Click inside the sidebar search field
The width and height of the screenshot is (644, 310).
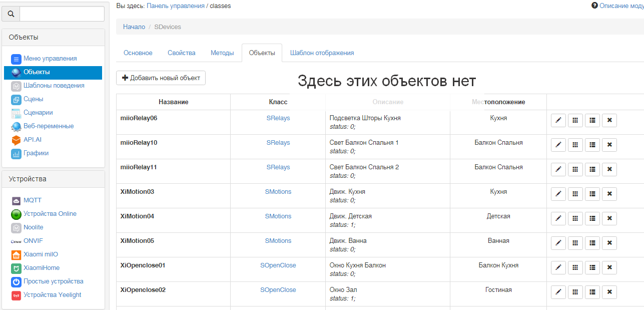(x=62, y=14)
